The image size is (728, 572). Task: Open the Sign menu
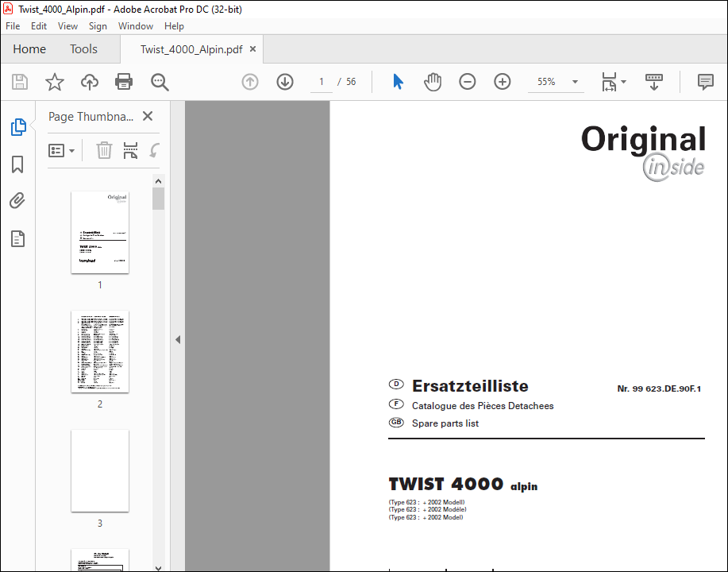pyautogui.click(x=98, y=26)
